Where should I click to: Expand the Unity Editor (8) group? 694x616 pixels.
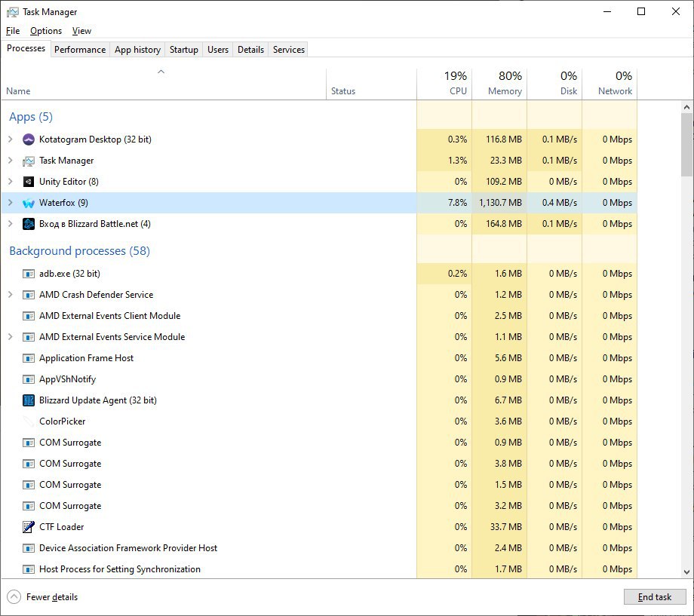tap(10, 182)
